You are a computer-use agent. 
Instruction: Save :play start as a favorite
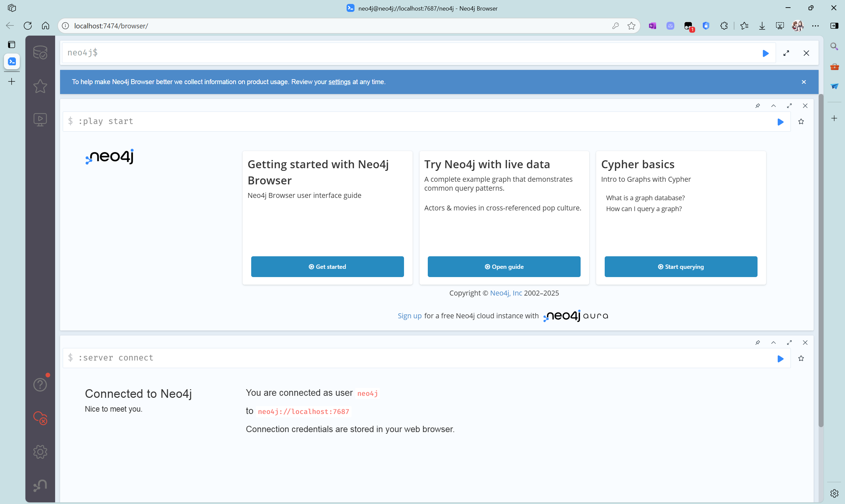pos(801,122)
